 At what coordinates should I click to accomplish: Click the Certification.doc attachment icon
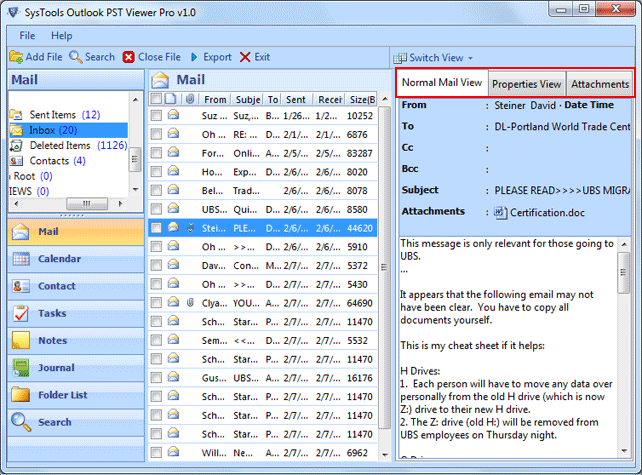[500, 213]
